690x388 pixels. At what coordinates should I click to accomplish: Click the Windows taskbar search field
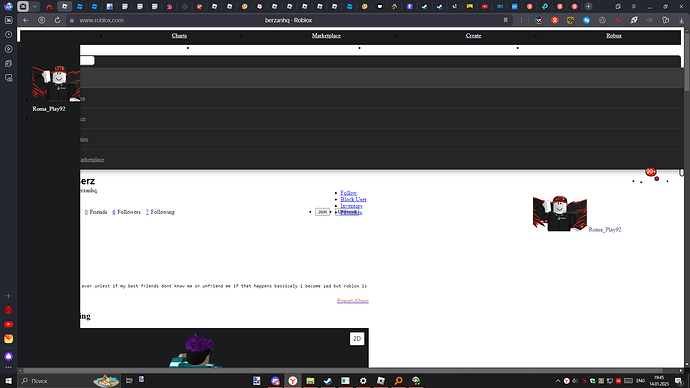[x=56, y=381]
